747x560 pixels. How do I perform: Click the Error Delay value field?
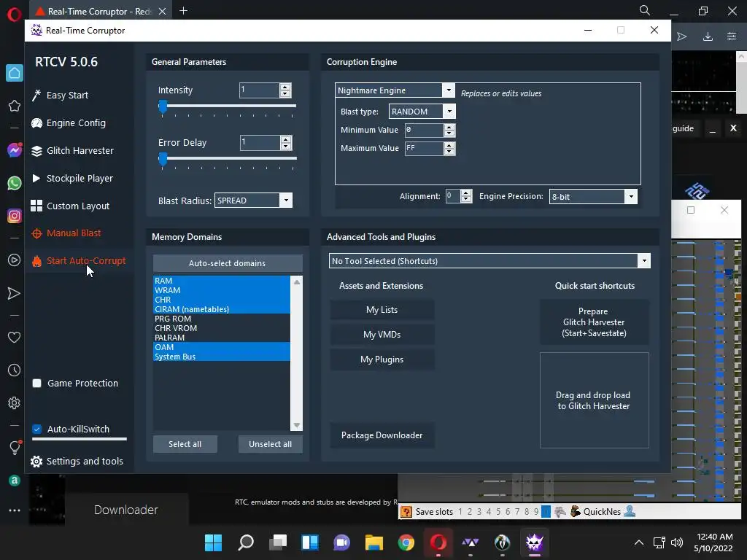pos(259,142)
